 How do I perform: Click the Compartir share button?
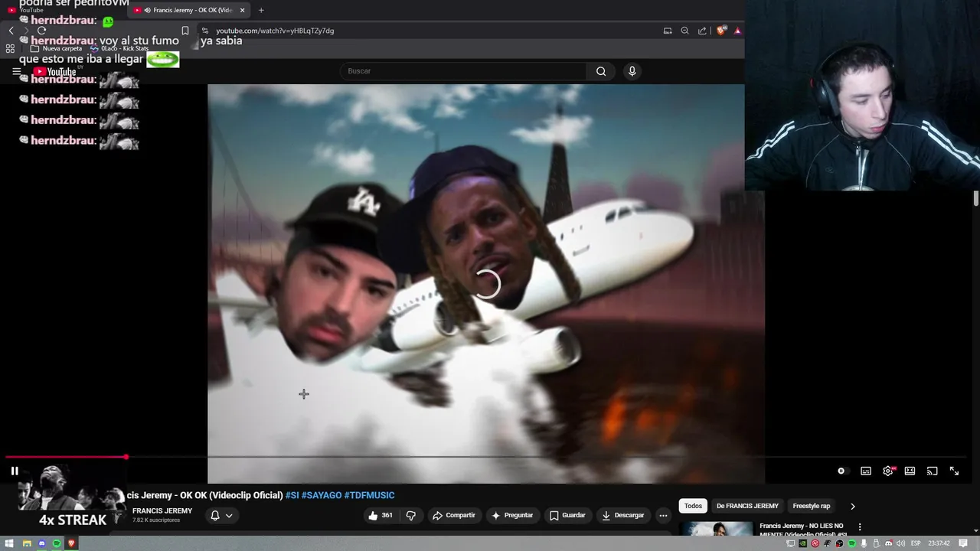(x=454, y=516)
